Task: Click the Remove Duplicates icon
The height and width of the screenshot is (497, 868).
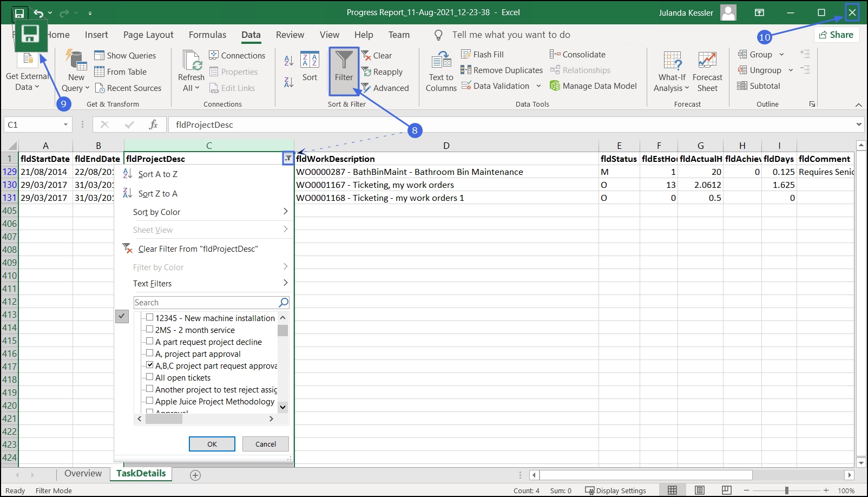Action: coord(465,70)
